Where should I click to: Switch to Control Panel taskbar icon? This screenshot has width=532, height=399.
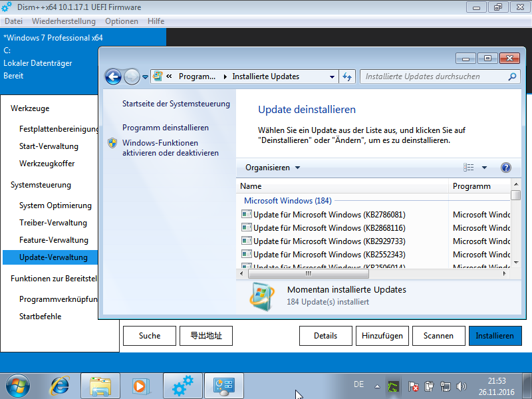click(x=224, y=386)
